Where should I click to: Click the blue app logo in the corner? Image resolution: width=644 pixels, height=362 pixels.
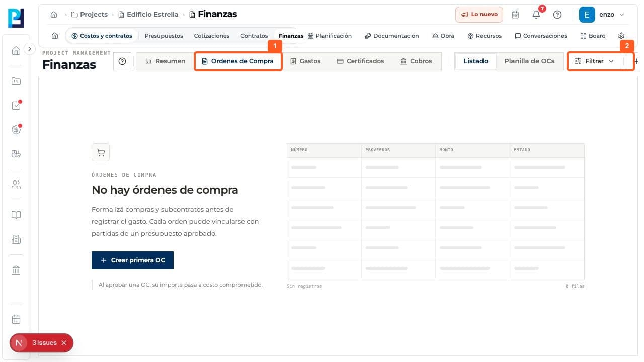point(16,18)
